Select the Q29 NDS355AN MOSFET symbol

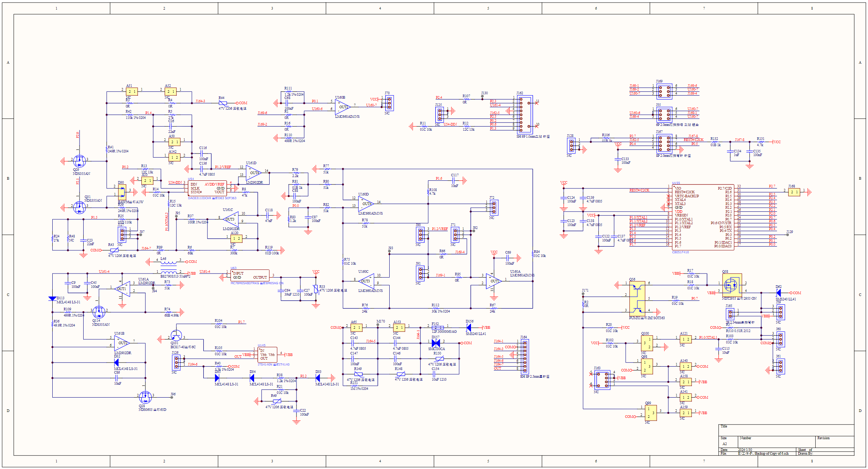point(79,161)
